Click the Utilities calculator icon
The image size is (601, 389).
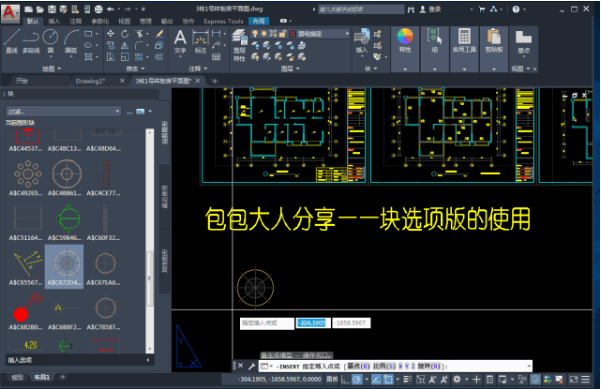click(464, 40)
